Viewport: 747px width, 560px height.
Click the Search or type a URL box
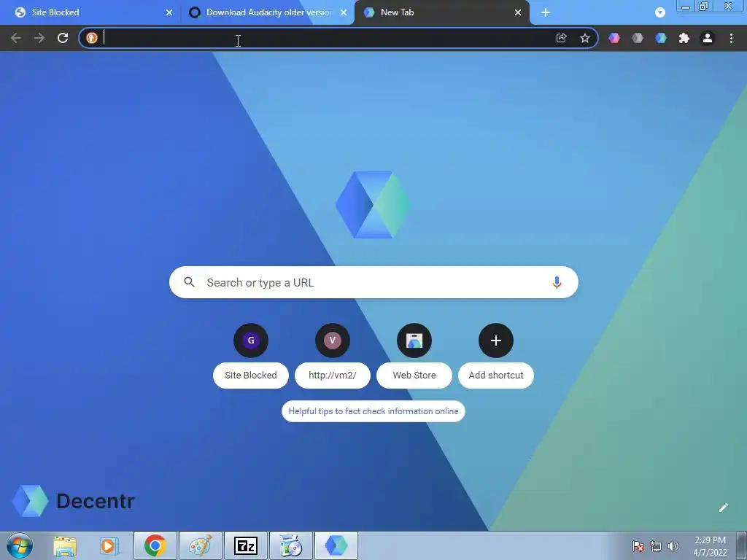pyautogui.click(x=373, y=282)
